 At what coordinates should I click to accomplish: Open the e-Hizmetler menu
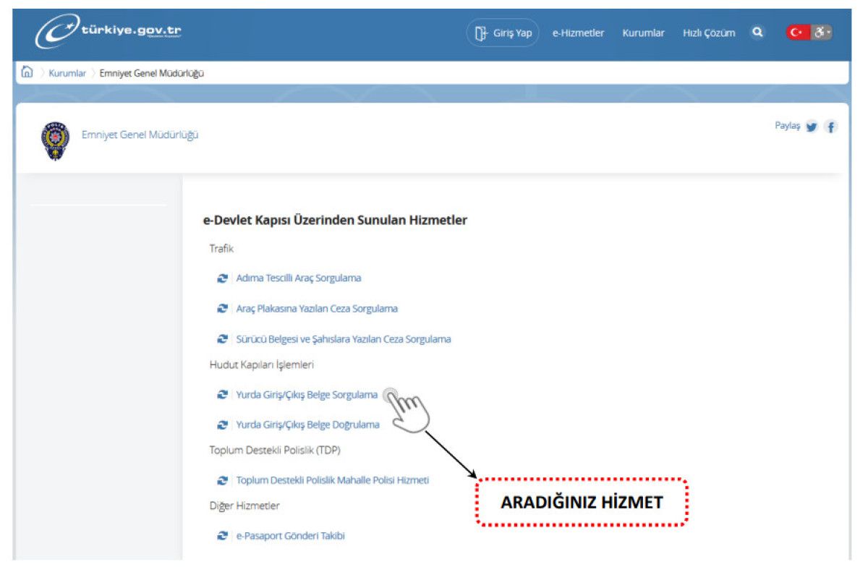coord(578,33)
